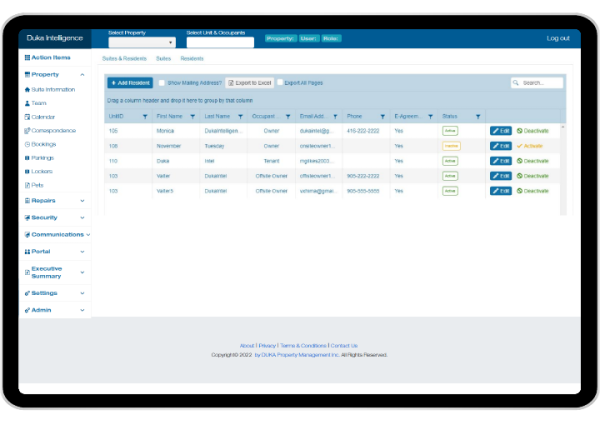
Task: Open the Team page
Action: 36,103
